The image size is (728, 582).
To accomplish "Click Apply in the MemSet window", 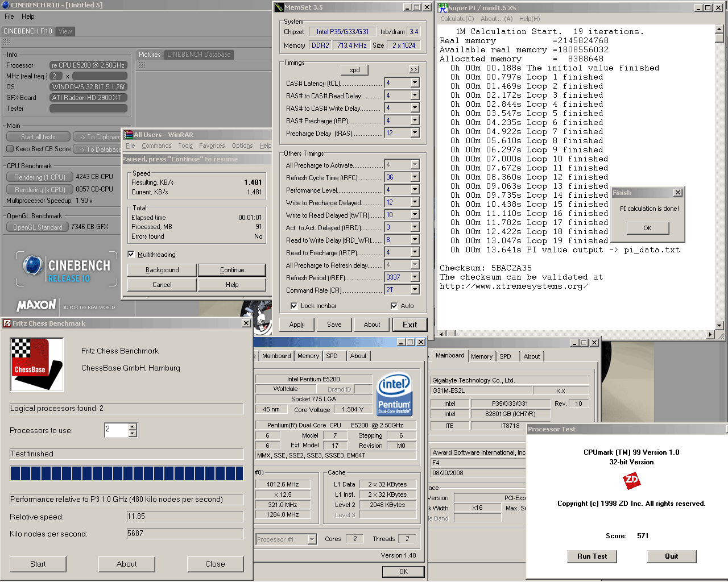I will tap(297, 325).
